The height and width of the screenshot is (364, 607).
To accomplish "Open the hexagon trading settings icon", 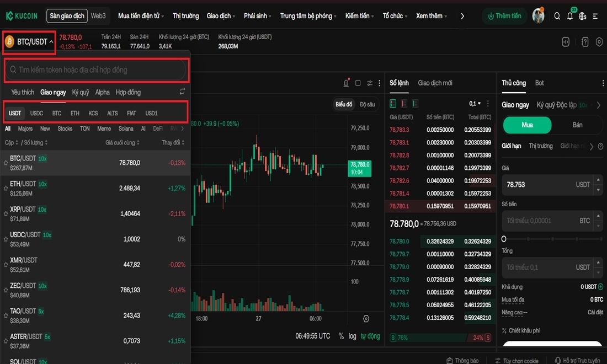I will click(x=599, y=42).
